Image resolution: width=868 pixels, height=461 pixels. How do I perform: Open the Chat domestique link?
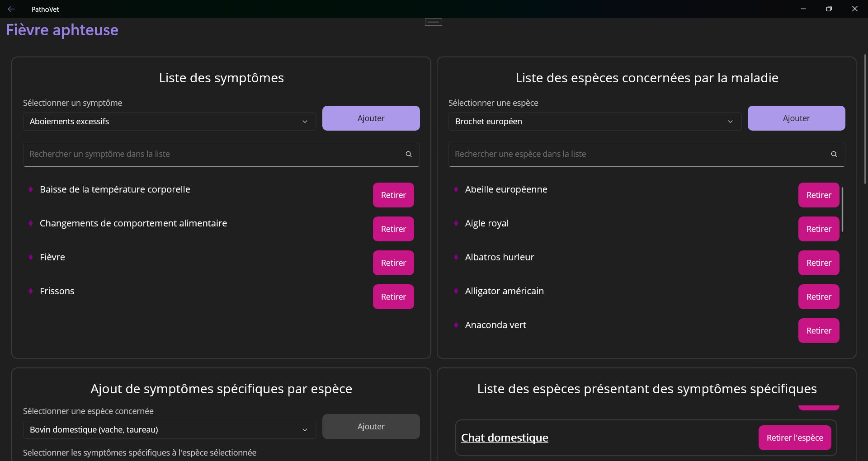pyautogui.click(x=505, y=438)
